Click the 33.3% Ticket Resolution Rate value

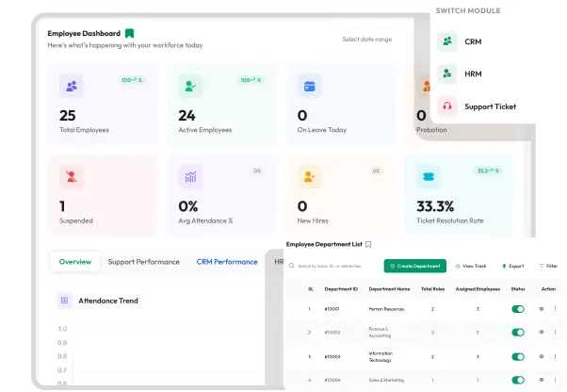tap(435, 206)
